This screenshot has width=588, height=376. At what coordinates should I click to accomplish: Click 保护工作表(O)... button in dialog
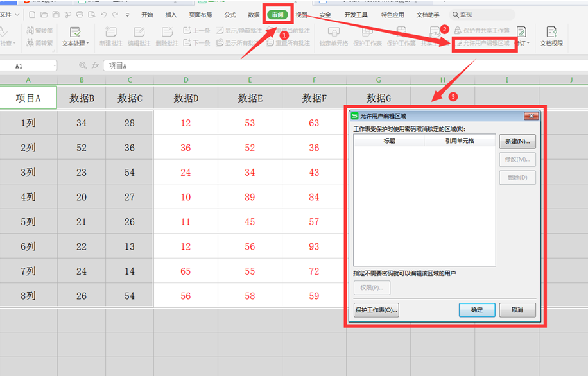pyautogui.click(x=376, y=310)
